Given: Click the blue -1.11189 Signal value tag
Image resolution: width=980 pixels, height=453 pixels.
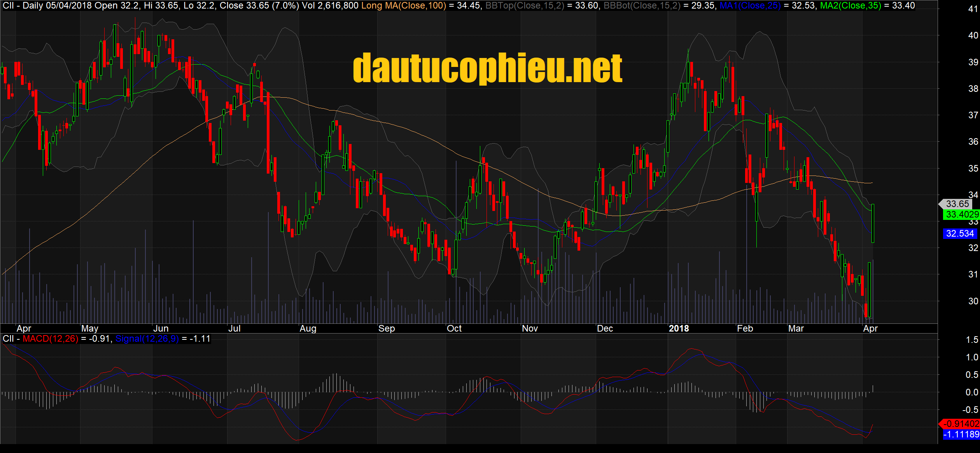Looking at the screenshot, I should click(961, 434).
